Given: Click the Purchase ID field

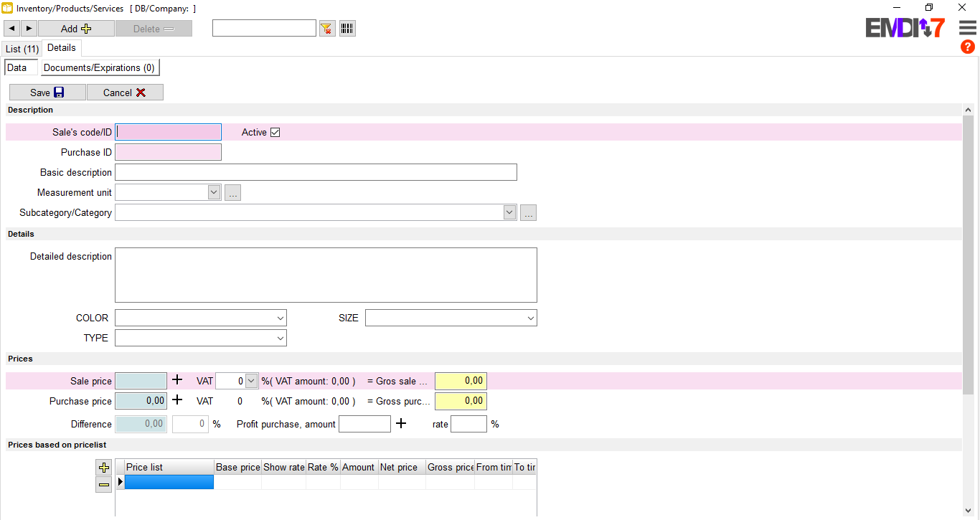Looking at the screenshot, I should coord(168,152).
